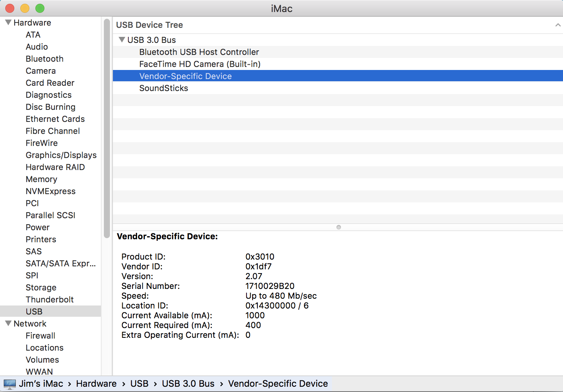Viewport: 563px width, 392px height.
Task: Open the Diagnostics category
Action: click(49, 95)
